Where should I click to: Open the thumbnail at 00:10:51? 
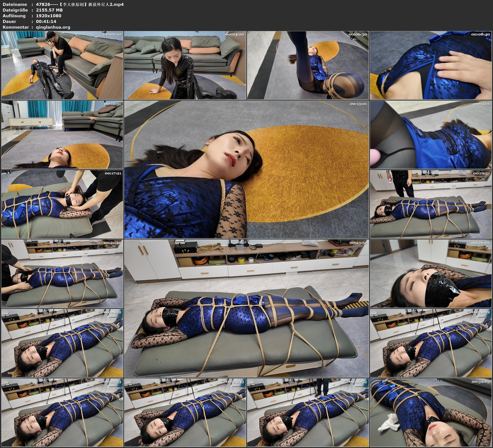pos(62,135)
